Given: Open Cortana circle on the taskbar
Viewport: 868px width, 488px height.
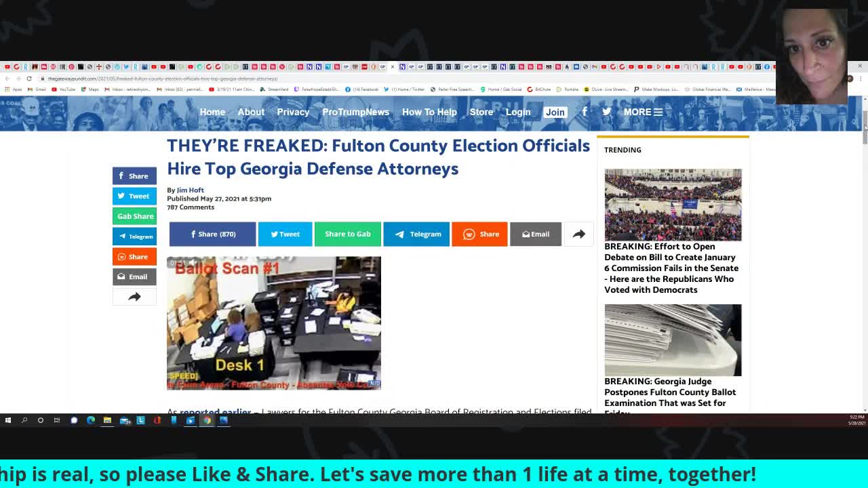Looking at the screenshot, I should point(41,420).
